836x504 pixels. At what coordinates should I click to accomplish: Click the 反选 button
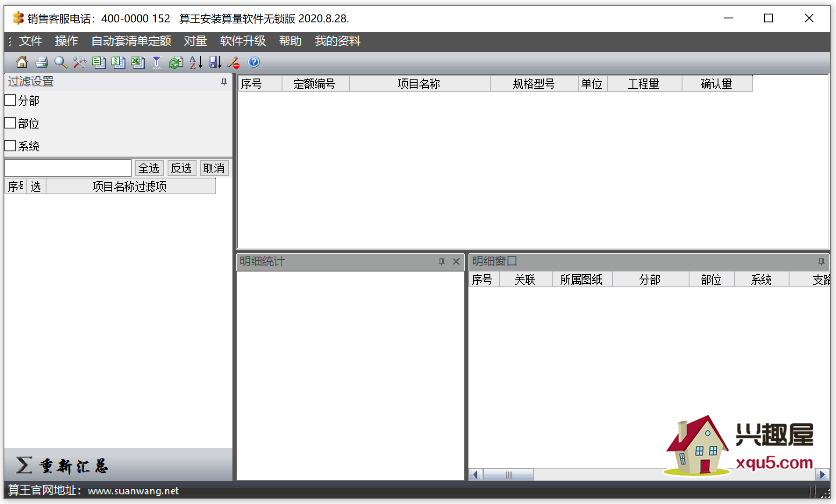click(182, 168)
